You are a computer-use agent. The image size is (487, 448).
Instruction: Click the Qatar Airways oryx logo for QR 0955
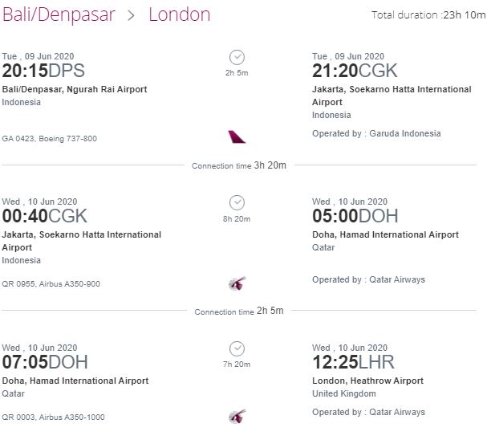[237, 283]
